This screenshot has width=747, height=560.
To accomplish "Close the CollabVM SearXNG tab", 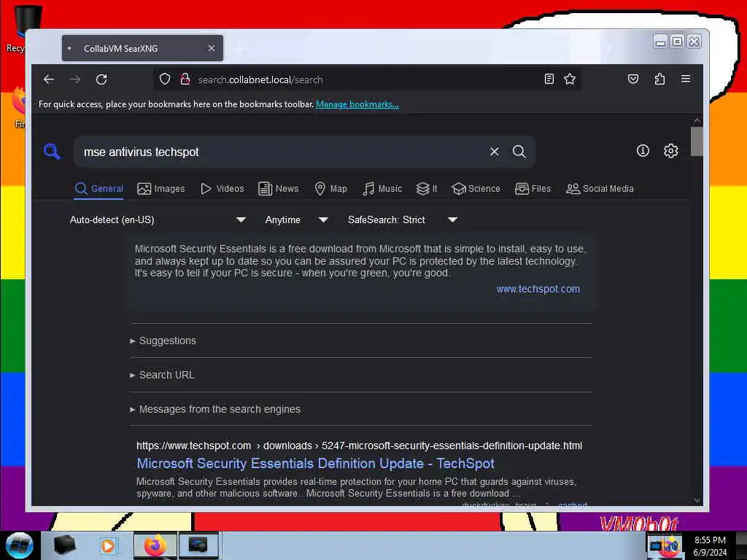I will click(x=212, y=48).
